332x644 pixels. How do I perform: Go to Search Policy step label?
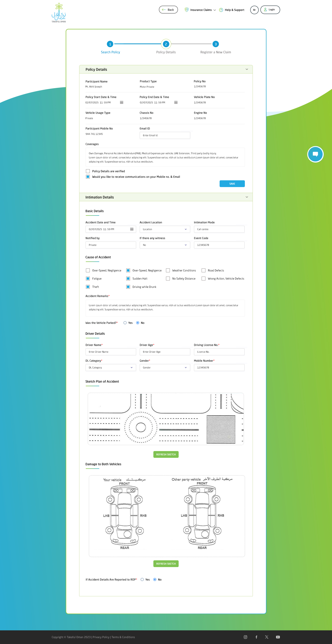(110, 52)
